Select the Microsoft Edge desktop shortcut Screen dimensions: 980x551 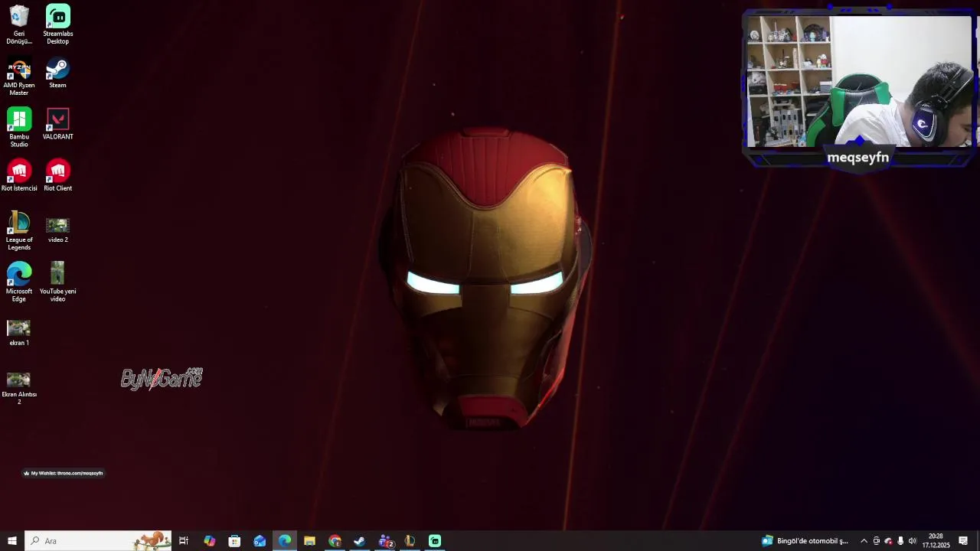pos(19,282)
